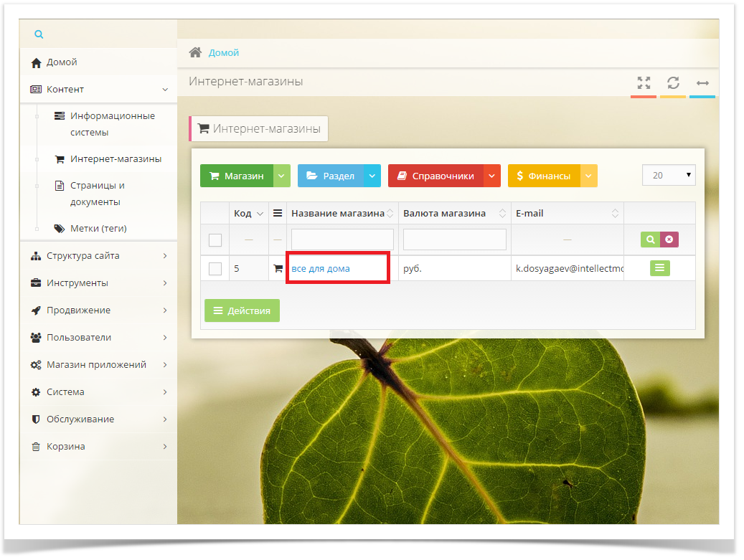Sort table by E-mail column

(615, 214)
